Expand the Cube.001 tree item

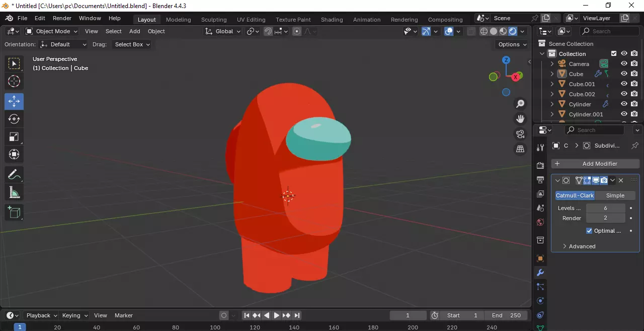[x=552, y=84]
